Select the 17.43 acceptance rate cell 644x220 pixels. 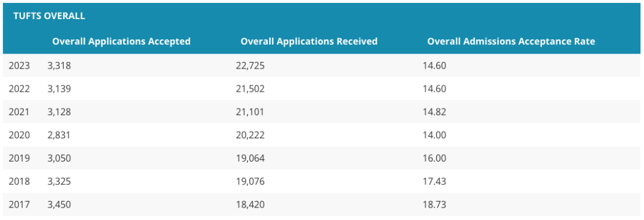(435, 181)
